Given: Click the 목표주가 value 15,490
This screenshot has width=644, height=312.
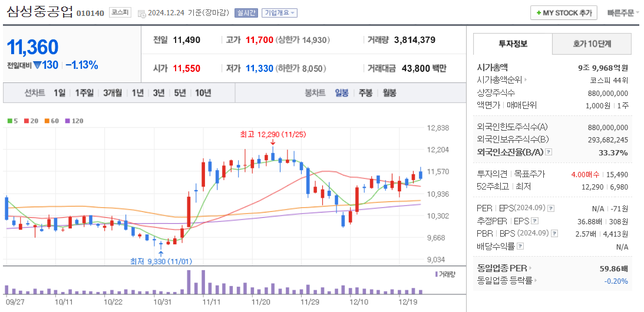Looking at the screenshot, I should tap(617, 174).
